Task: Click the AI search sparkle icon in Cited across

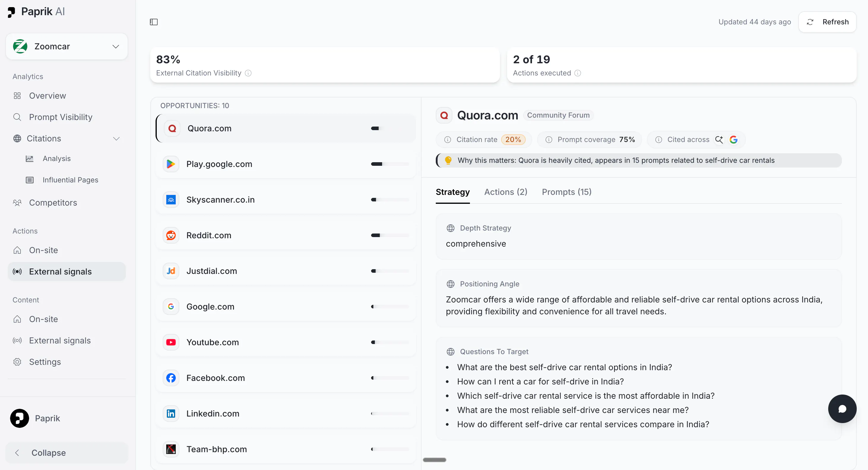Action: pos(719,140)
